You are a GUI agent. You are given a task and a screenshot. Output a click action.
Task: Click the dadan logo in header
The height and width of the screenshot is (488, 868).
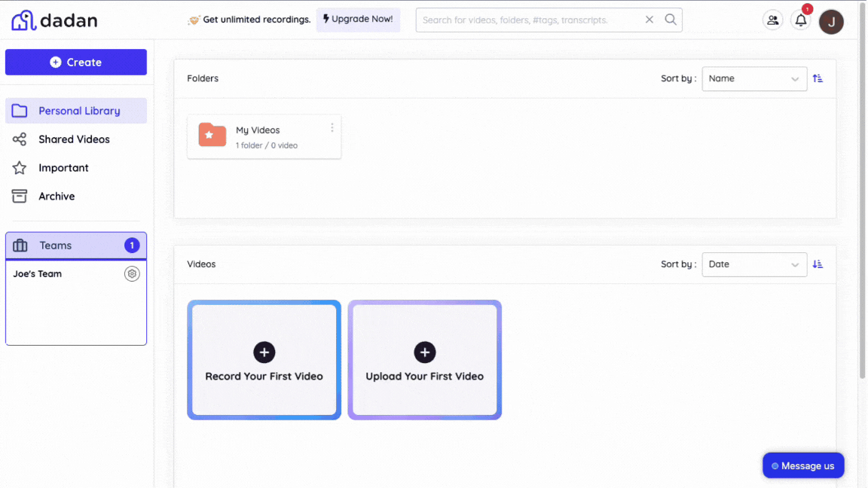pyautogui.click(x=54, y=20)
